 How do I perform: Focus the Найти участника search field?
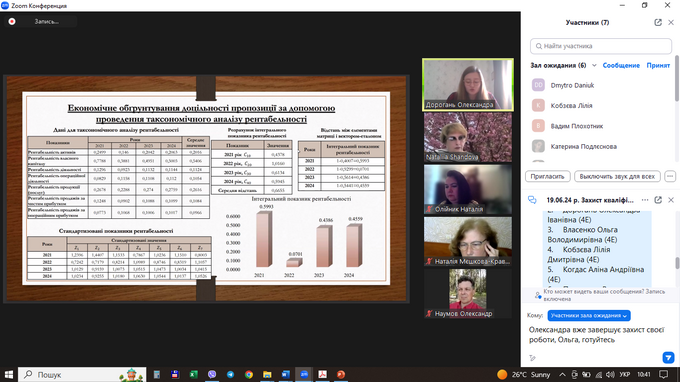point(601,46)
